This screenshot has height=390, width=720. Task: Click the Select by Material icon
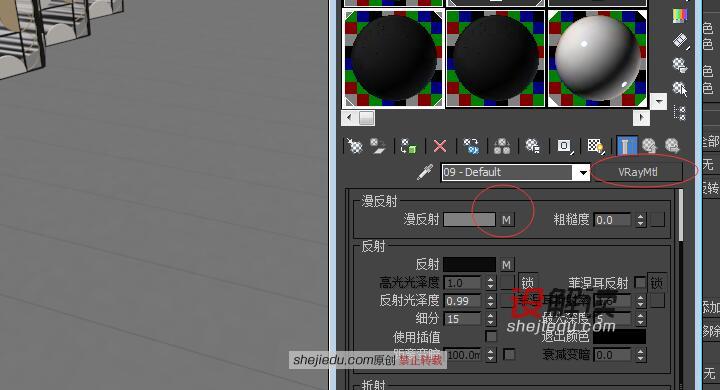pyautogui.click(x=680, y=88)
